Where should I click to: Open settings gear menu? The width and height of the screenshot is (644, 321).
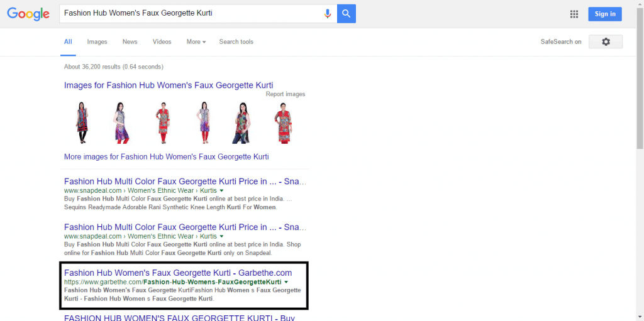(606, 41)
